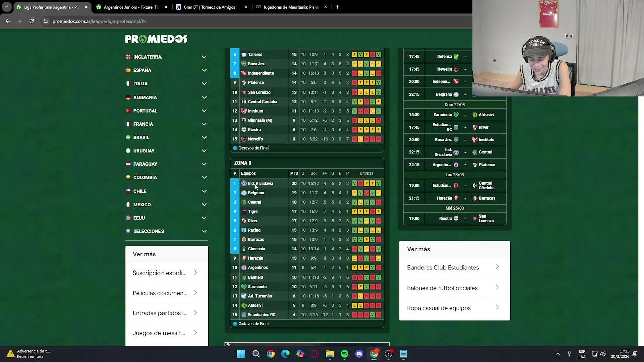Image resolution: width=644 pixels, height=362 pixels.
Task: Open Tigre team in Zona B
Action: (252, 212)
